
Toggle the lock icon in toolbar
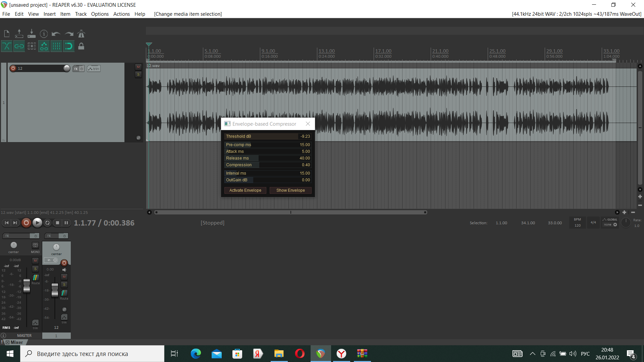[x=81, y=46]
